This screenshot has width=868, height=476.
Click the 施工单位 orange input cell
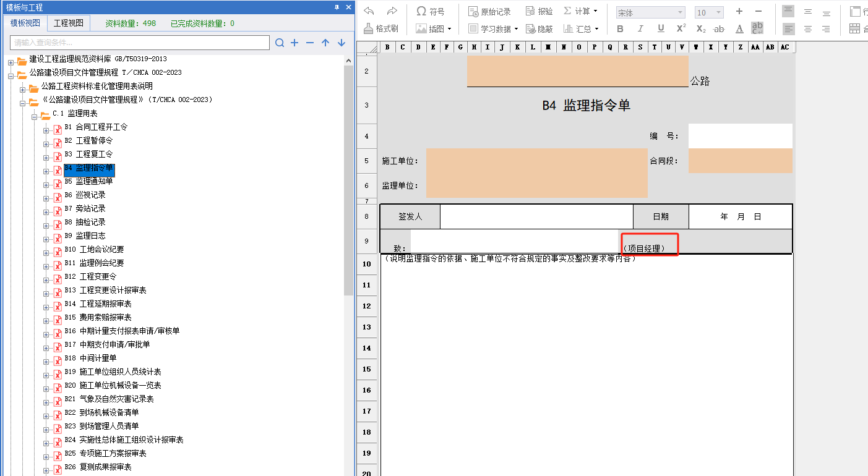pos(536,161)
